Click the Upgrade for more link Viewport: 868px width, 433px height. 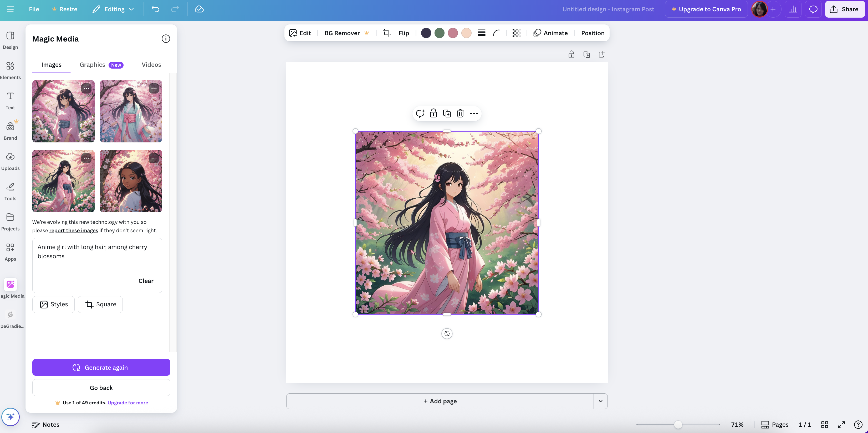pyautogui.click(x=127, y=402)
